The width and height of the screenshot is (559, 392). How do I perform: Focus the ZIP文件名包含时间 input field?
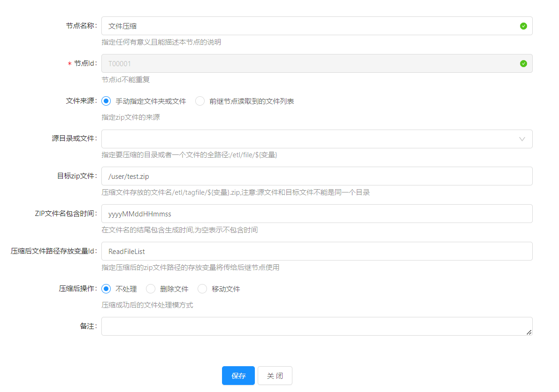(317, 214)
